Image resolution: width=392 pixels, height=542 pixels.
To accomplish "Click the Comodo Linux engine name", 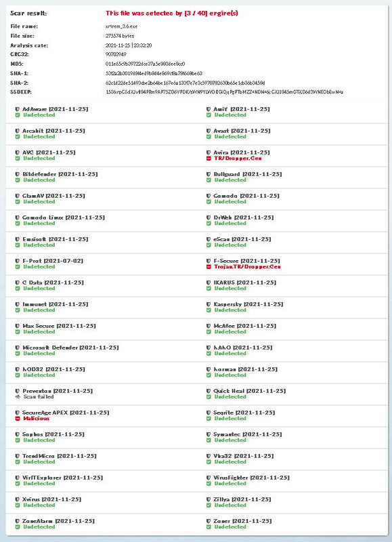I will pos(43,217).
